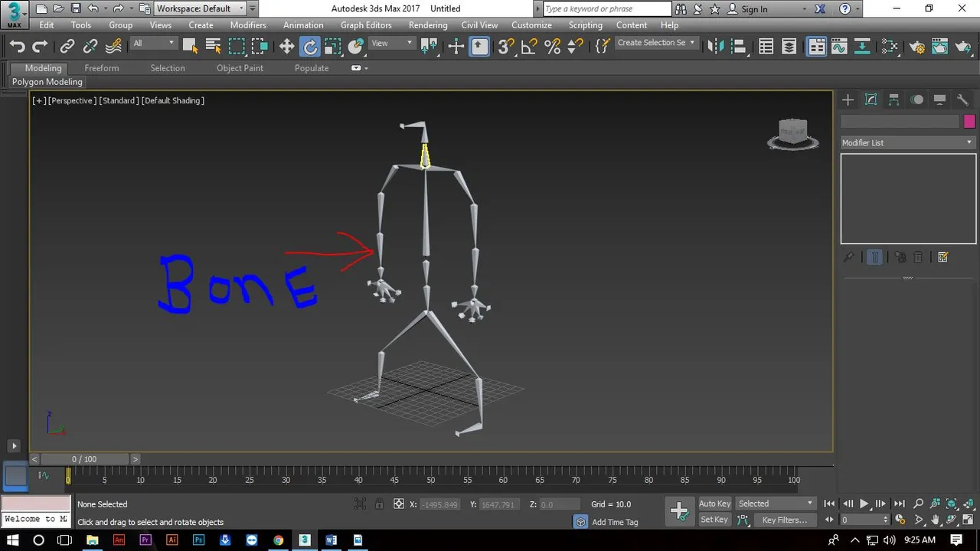Toggle the 3D Snaps button
This screenshot has height=551, width=980.
click(506, 47)
